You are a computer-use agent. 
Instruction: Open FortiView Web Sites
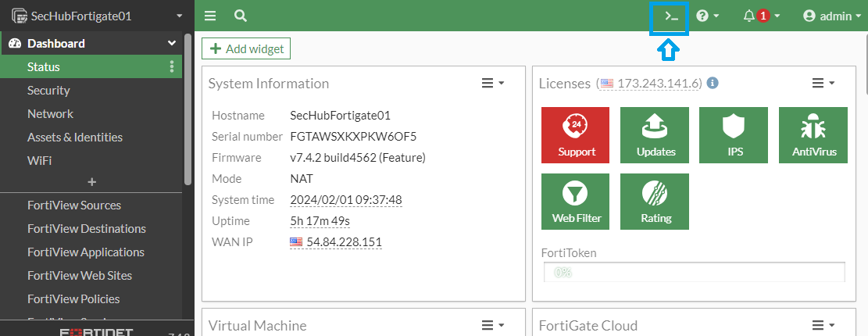(x=80, y=275)
